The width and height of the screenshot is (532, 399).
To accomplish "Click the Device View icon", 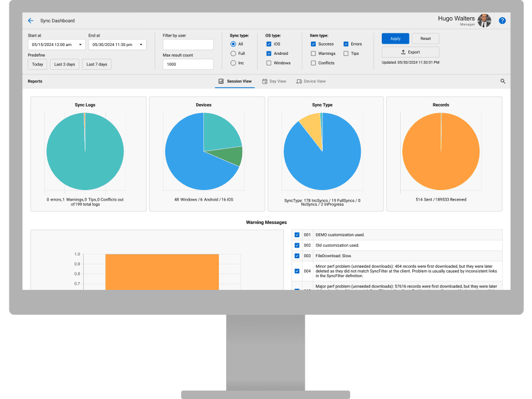I will coord(299,80).
